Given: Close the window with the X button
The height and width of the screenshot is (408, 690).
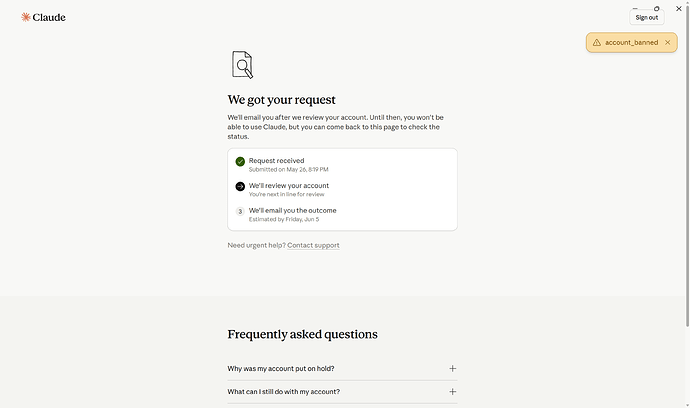Looking at the screenshot, I should [679, 8].
